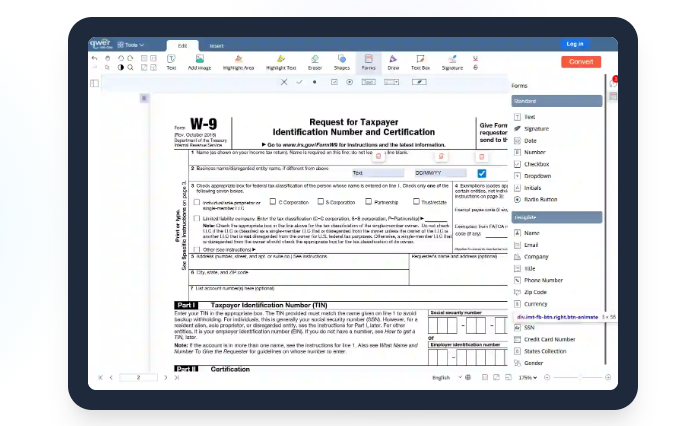The image size is (700, 426).
Task: Collapse the Standard forms section
Action: coord(557,101)
